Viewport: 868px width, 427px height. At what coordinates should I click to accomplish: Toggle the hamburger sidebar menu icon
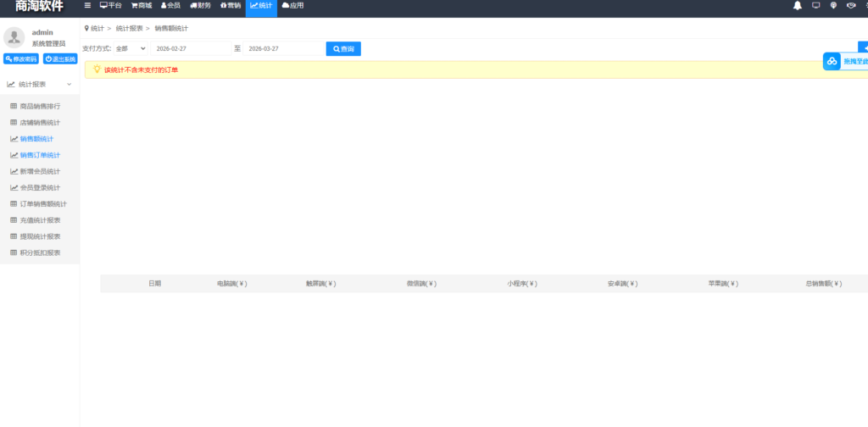[x=87, y=6]
